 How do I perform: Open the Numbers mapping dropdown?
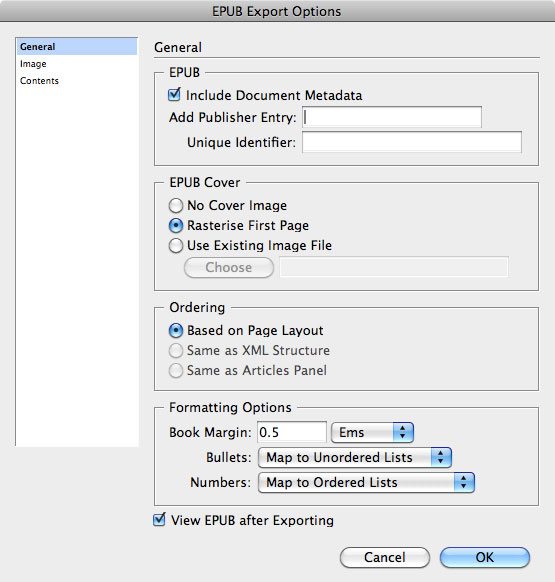(x=366, y=482)
